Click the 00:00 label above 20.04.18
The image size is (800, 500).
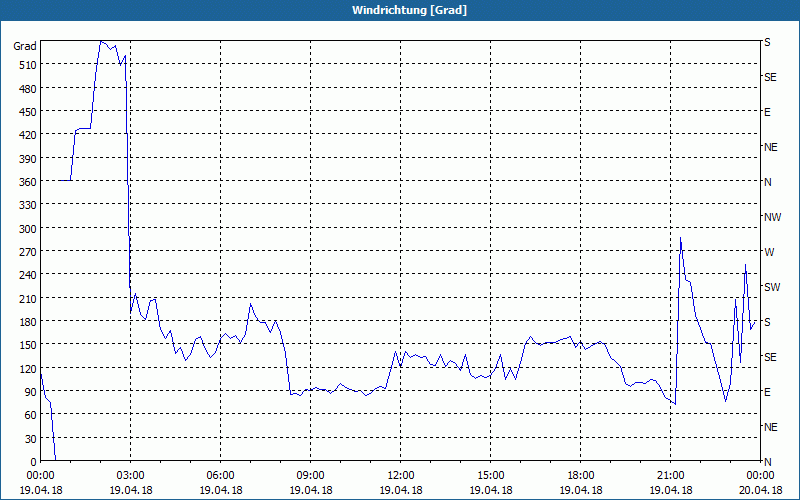tap(760, 476)
